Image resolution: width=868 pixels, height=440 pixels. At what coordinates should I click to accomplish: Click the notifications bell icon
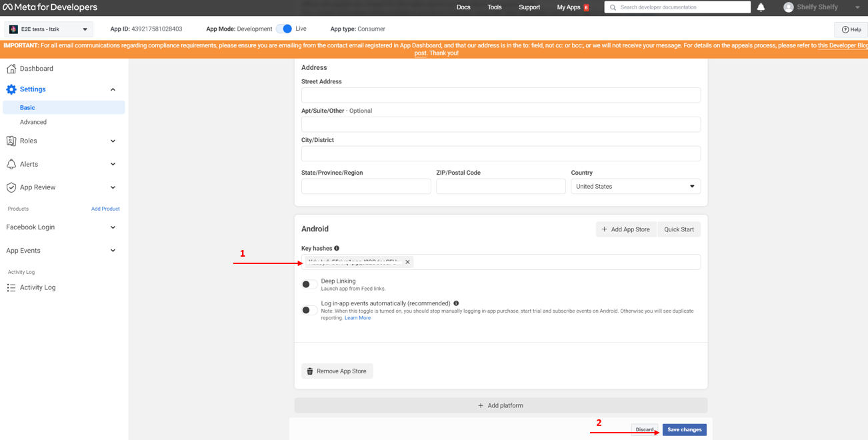point(761,7)
